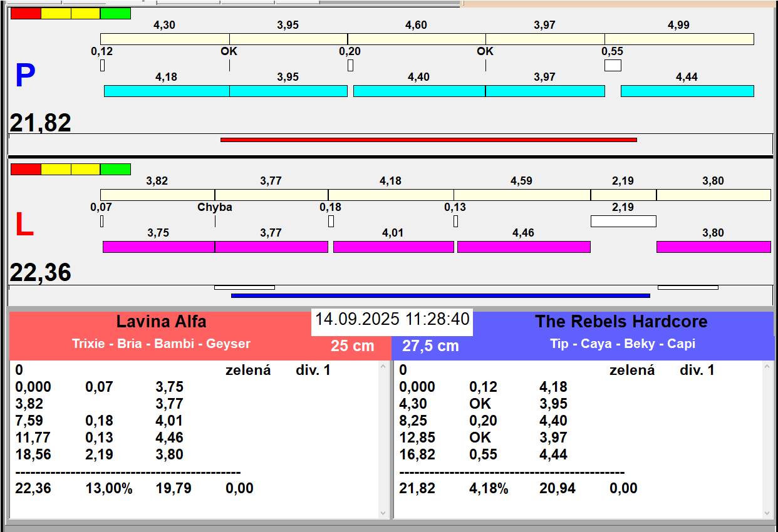
Task: Select the Lavina Alfa team header
Action: (x=161, y=322)
